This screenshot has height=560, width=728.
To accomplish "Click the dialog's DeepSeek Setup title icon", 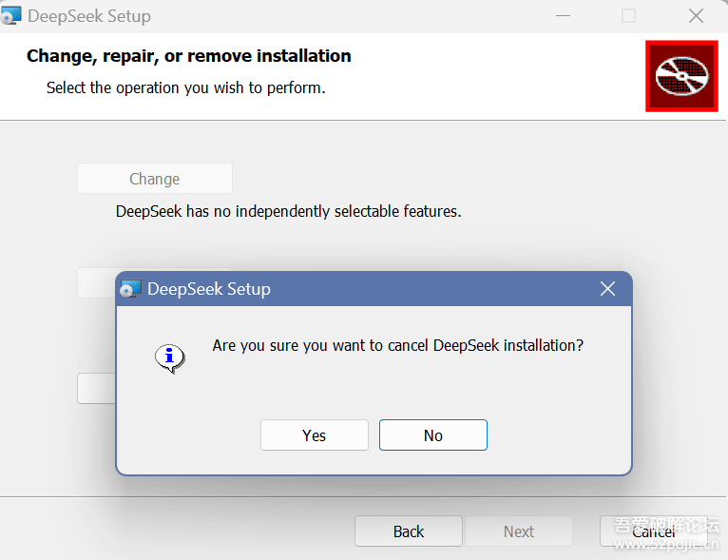I will tap(130, 289).
